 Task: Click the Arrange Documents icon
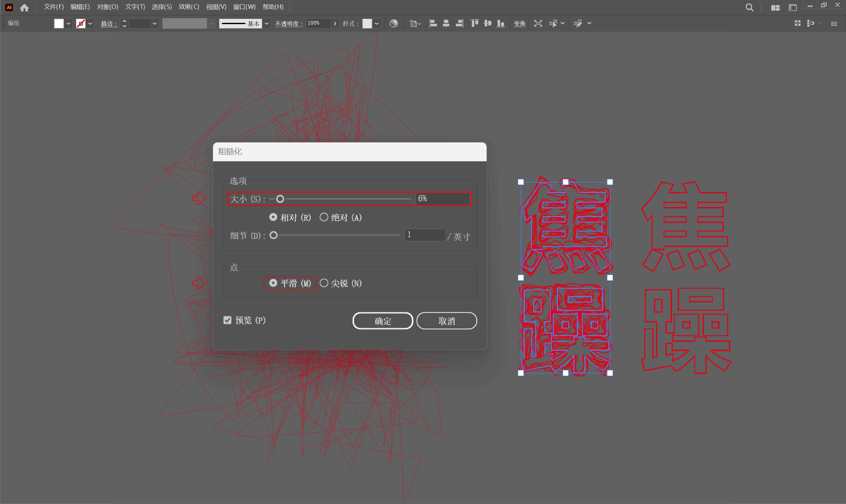[x=775, y=7]
